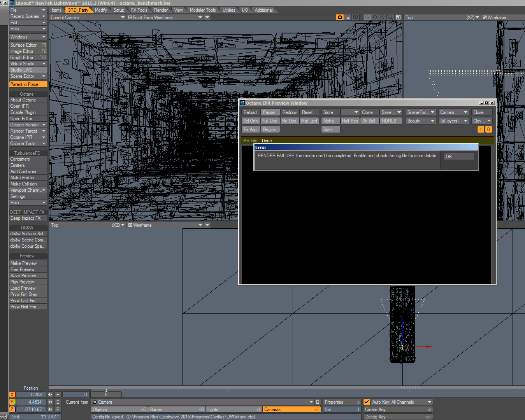Toggle the orange 1 button in IPR window
The image size is (525, 420).
pyautogui.click(x=481, y=129)
